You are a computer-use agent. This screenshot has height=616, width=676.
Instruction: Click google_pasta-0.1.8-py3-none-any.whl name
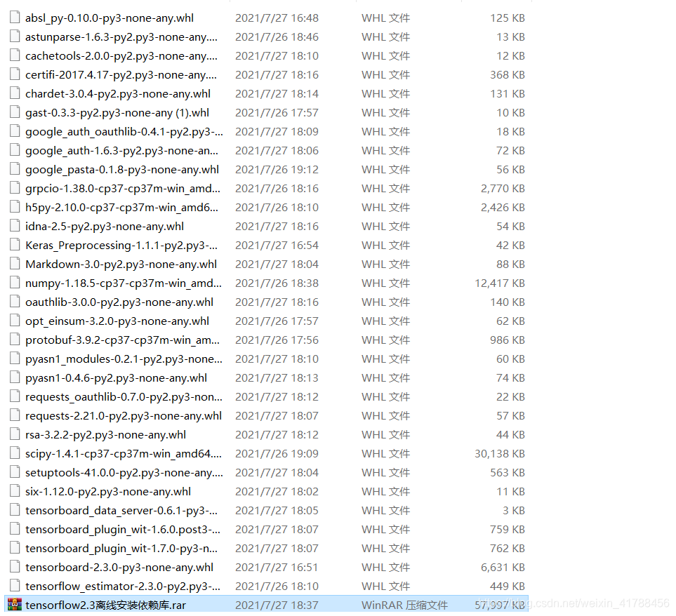pos(122,170)
